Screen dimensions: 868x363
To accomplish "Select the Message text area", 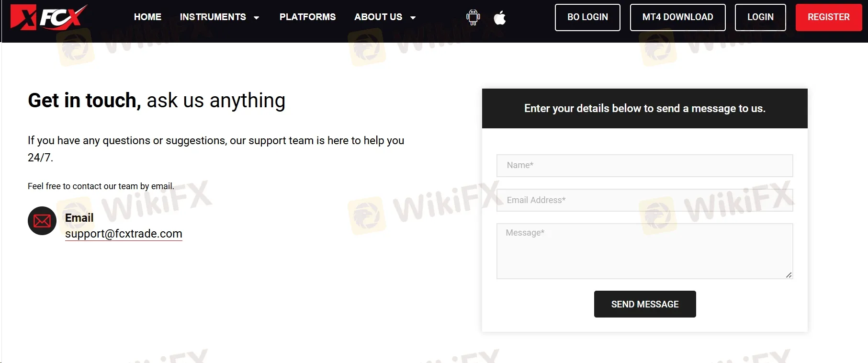I will [x=644, y=251].
